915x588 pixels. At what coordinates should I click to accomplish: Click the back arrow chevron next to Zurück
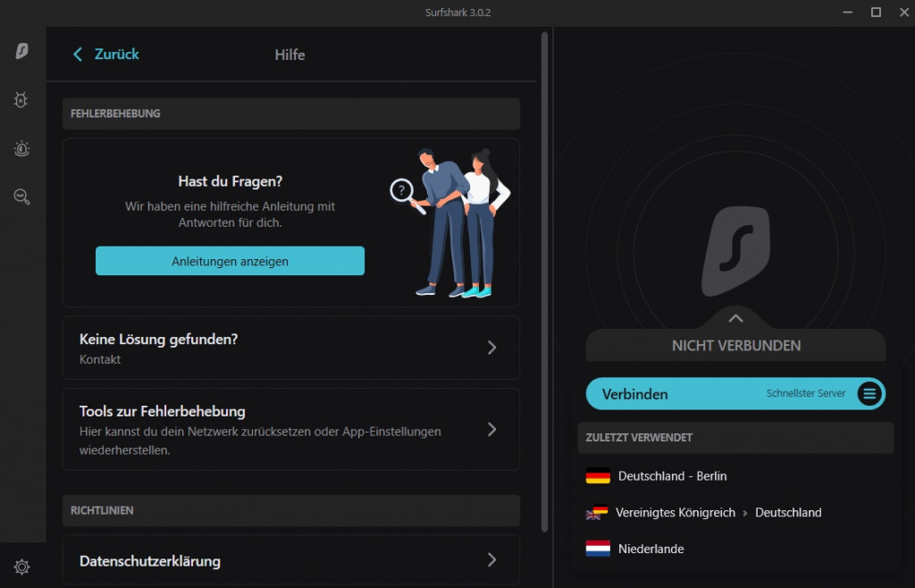click(x=78, y=55)
